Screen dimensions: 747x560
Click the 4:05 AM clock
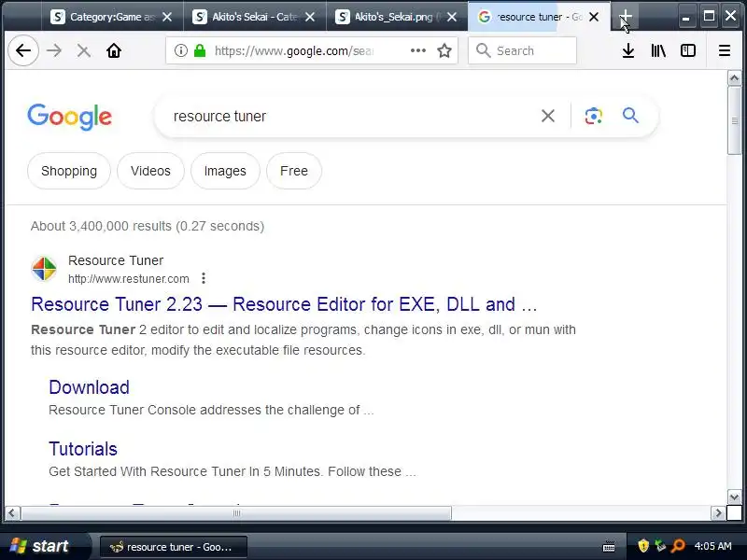point(712,546)
